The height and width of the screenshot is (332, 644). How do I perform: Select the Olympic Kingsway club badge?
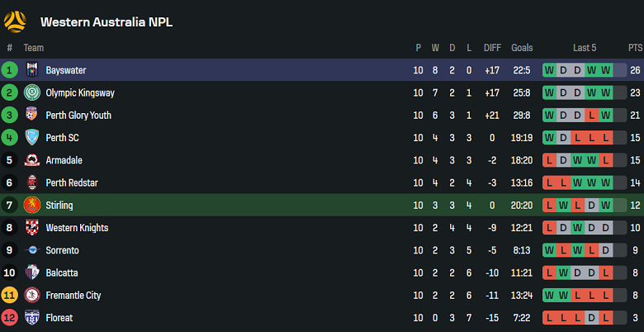coord(32,92)
